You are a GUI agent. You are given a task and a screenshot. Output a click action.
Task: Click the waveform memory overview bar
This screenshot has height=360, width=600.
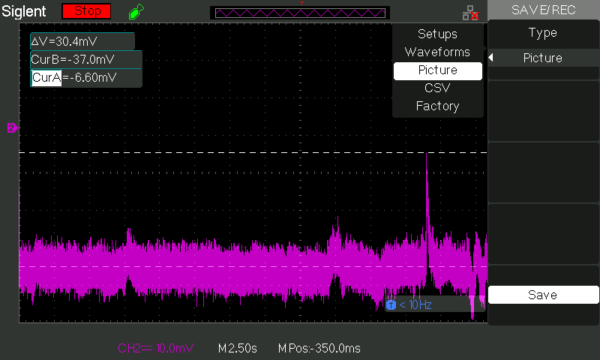[300, 13]
